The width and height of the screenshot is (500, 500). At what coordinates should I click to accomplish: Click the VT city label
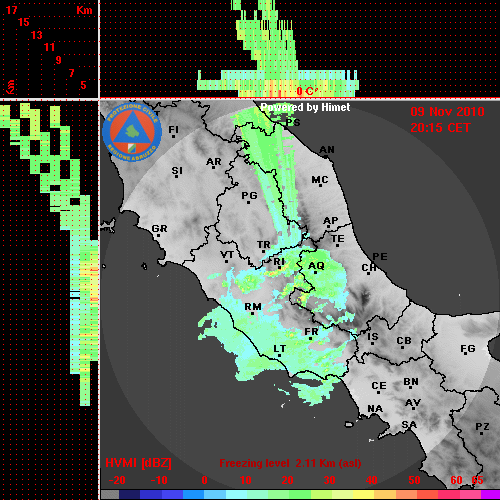pos(227,255)
